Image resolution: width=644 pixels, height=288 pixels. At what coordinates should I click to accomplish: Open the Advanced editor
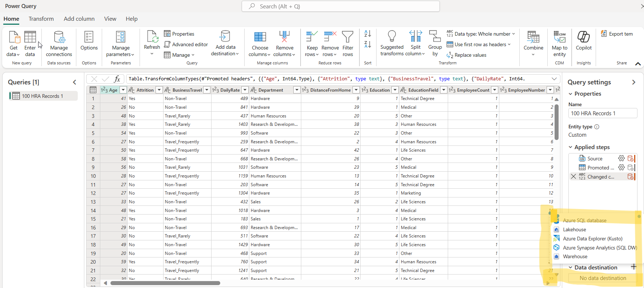point(186,44)
